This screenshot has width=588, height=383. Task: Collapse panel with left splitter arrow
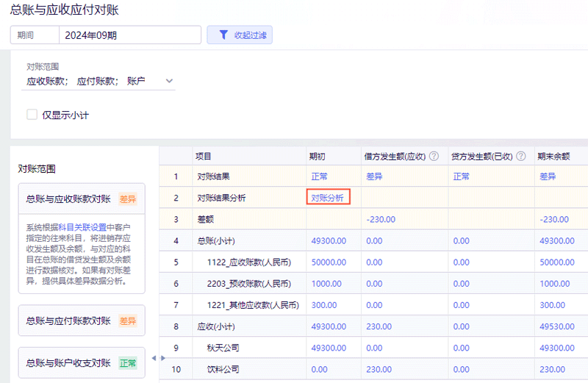pos(154,358)
